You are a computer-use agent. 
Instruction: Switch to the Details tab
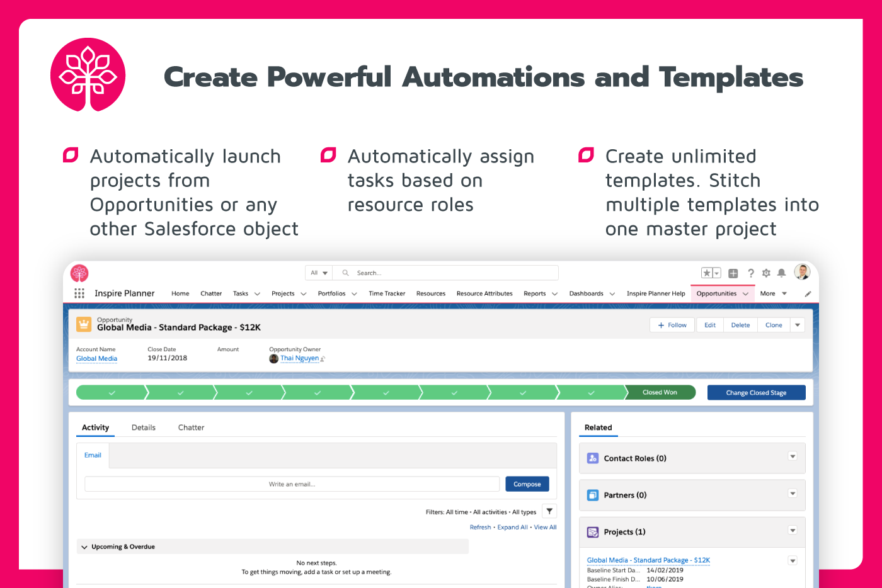(x=144, y=427)
